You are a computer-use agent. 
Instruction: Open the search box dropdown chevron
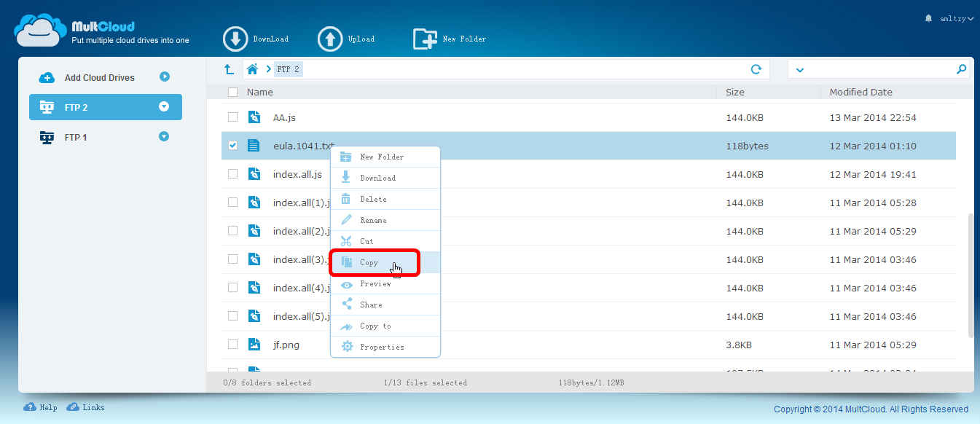pyautogui.click(x=799, y=70)
